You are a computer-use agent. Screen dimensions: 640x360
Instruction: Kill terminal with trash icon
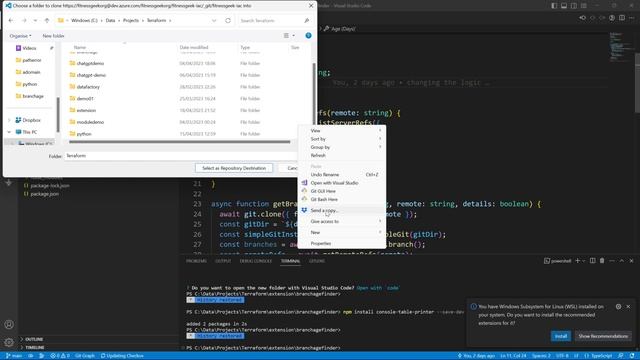click(x=602, y=261)
